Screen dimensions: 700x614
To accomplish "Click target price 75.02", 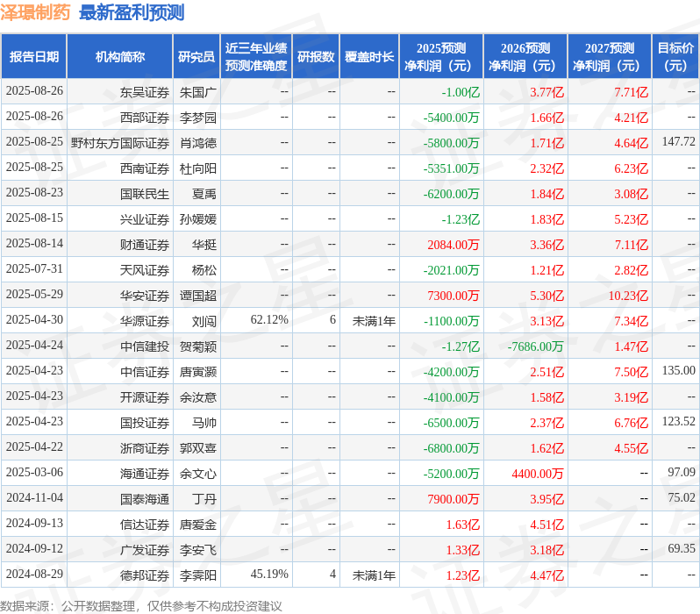I will click(x=682, y=498).
